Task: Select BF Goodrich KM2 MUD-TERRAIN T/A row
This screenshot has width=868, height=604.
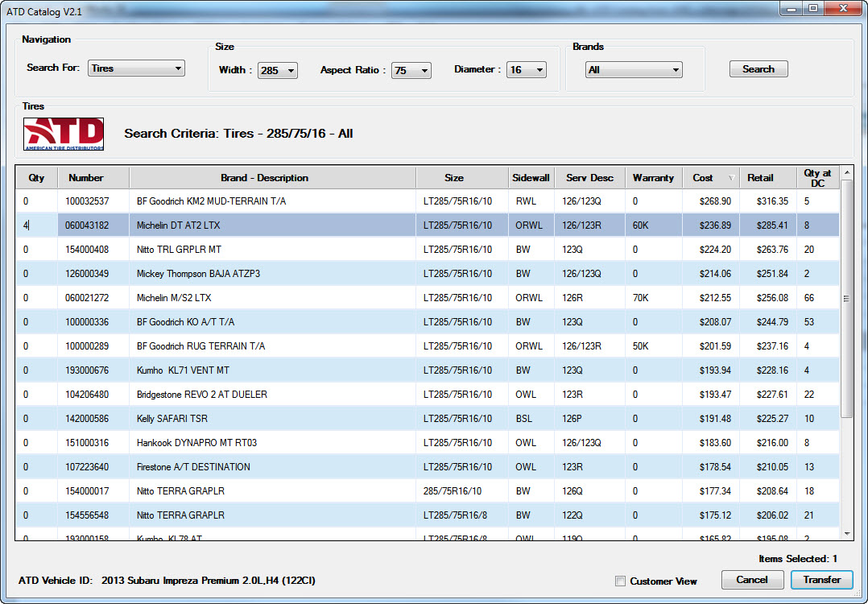Action: pos(428,201)
